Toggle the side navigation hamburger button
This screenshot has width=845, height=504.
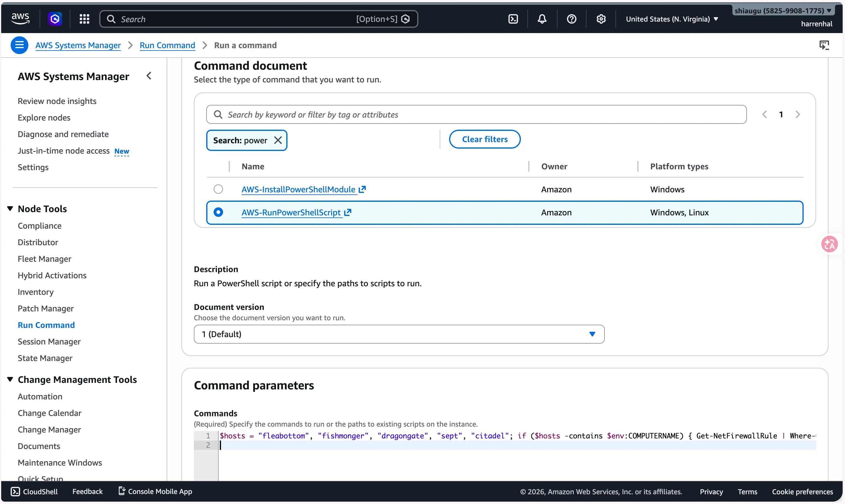(19, 45)
